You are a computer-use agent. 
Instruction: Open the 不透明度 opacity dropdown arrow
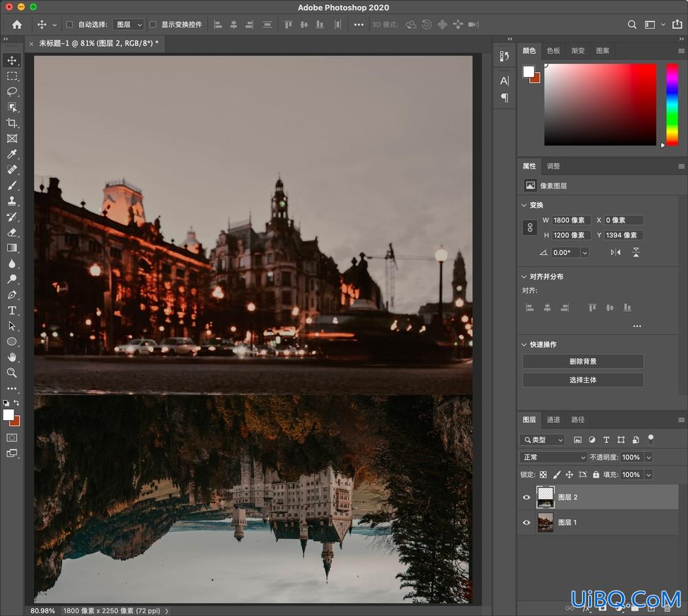click(649, 457)
